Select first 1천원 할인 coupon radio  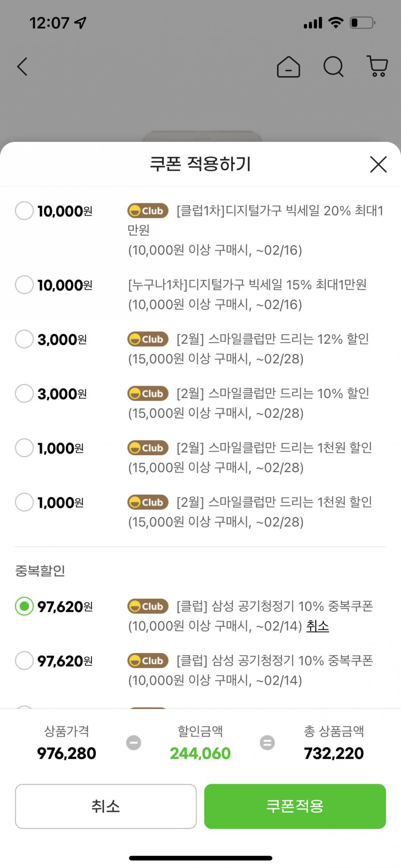[24, 448]
